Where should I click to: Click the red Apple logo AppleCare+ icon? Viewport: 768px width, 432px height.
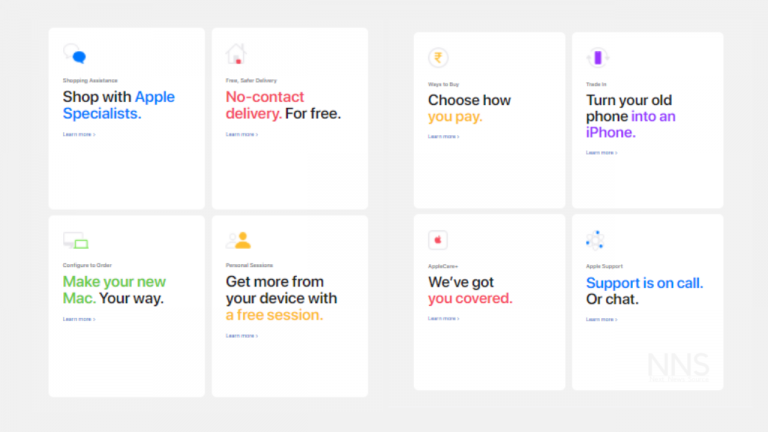[438, 240]
